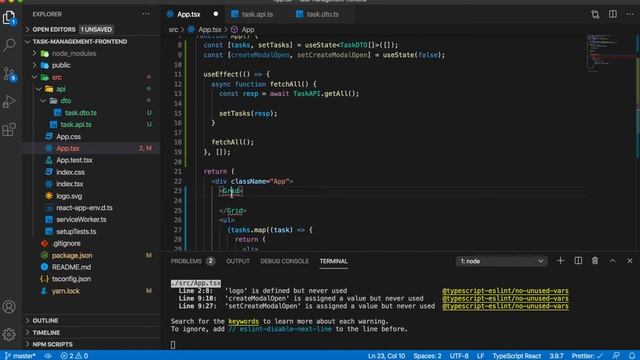Split the editor to the right
The width and height of the screenshot is (640, 360).
coord(613,14)
